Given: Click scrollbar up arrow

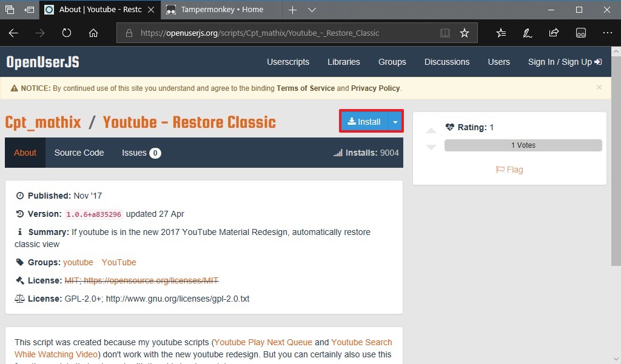Looking at the screenshot, I should click(616, 51).
